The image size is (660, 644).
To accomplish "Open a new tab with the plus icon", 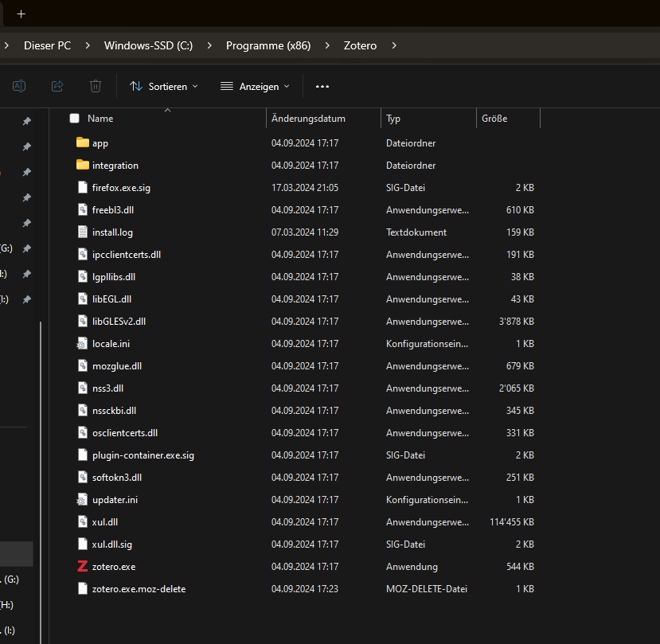I will pos(21,14).
